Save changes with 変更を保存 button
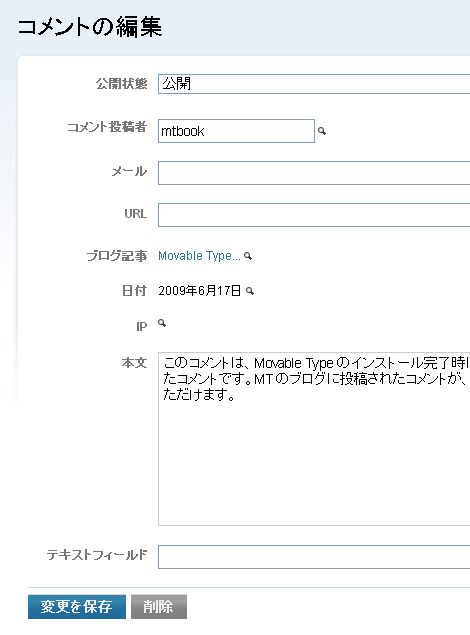The width and height of the screenshot is (470, 635). point(77,607)
